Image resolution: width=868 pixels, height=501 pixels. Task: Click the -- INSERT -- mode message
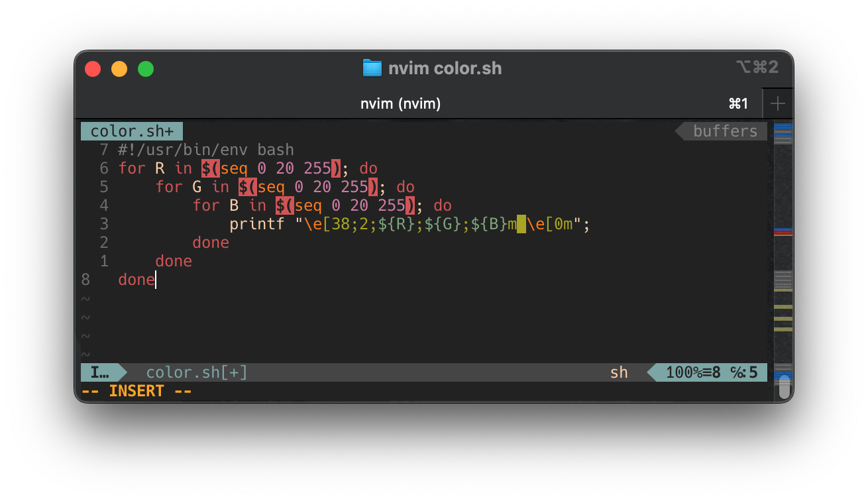(136, 391)
